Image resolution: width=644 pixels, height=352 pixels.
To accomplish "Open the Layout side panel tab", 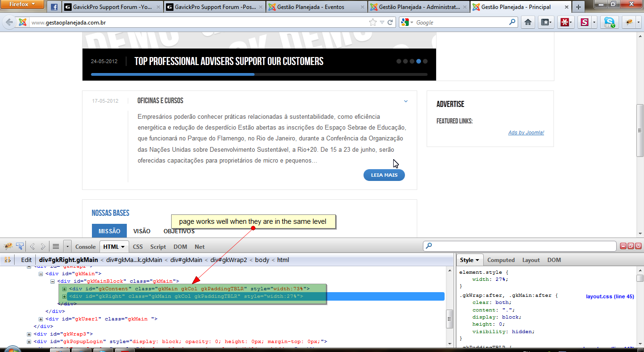I will [531, 260].
